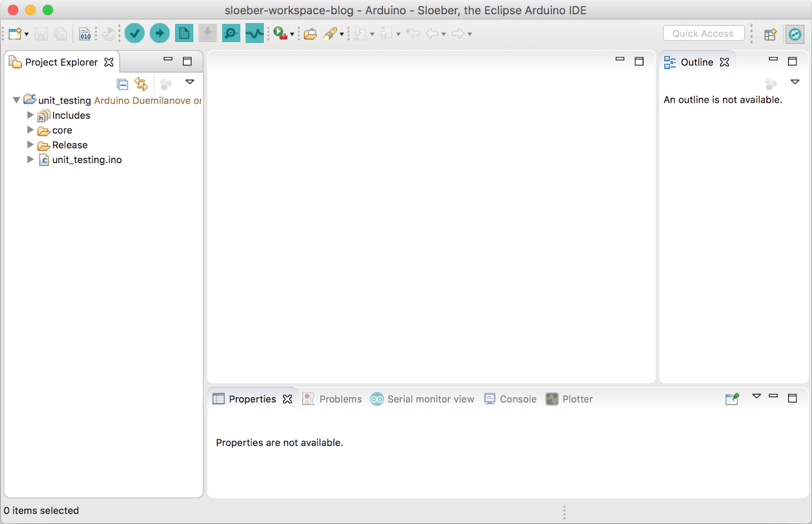Switch to the Console tab
This screenshot has width=812, height=524.
[518, 399]
